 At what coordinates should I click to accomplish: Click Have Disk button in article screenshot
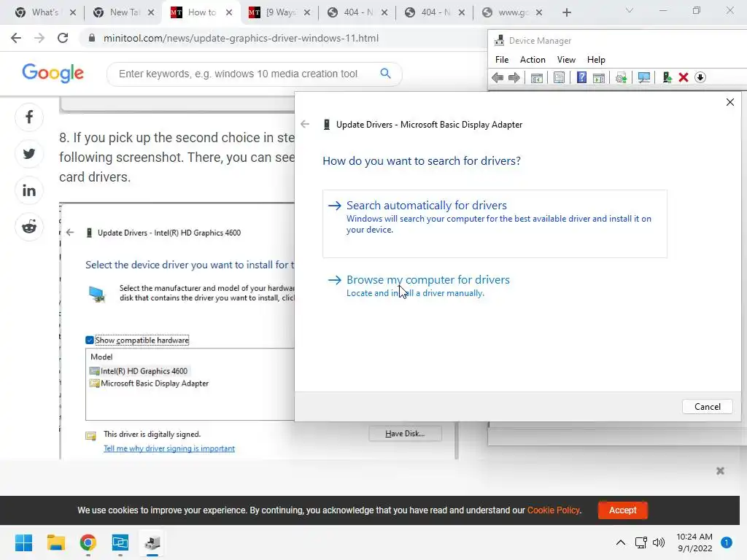pos(405,433)
